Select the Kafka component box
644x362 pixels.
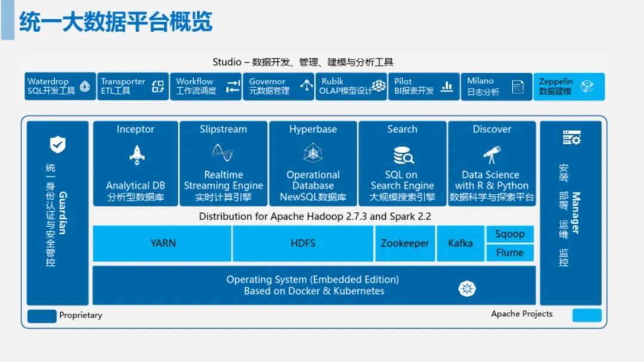point(460,243)
